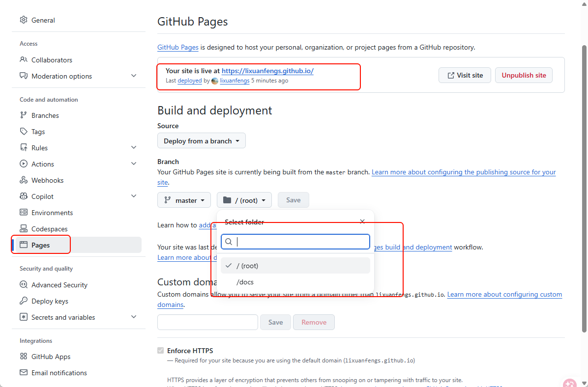Click the GitHub Pages help link
This screenshot has width=588, height=387.
tap(178, 47)
